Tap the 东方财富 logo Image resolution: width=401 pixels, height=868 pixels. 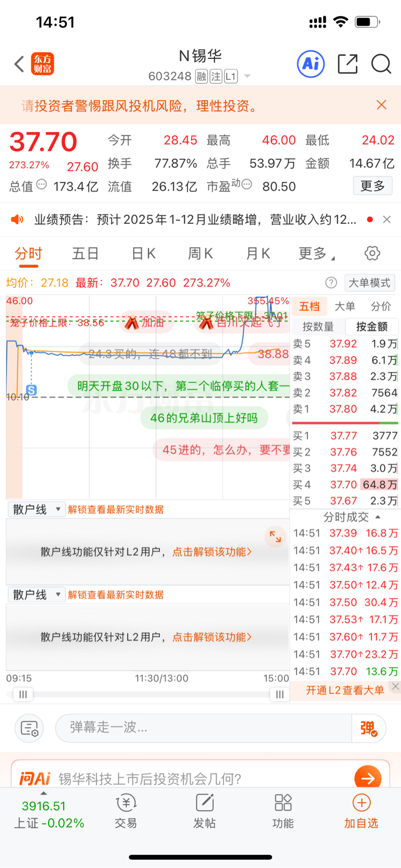42,64
